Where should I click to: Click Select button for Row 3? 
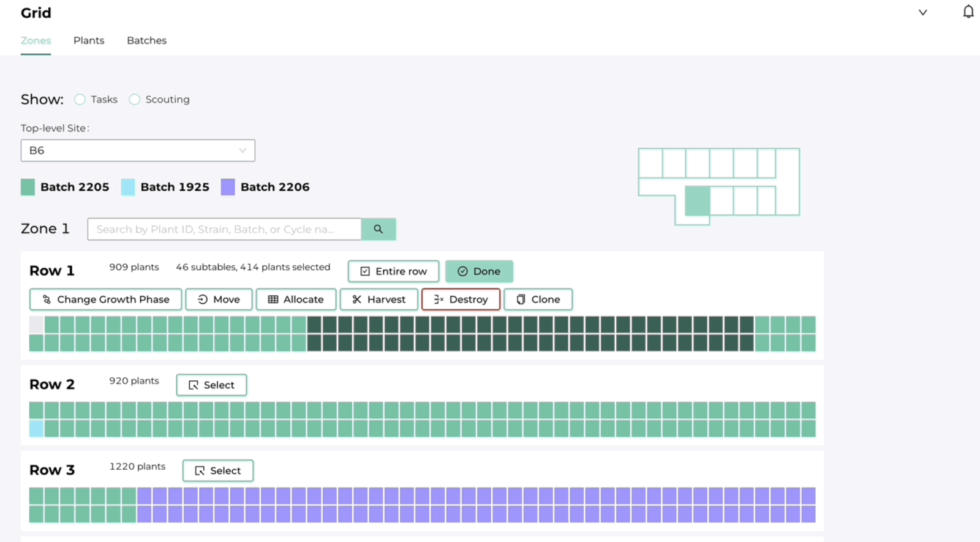pyautogui.click(x=217, y=471)
